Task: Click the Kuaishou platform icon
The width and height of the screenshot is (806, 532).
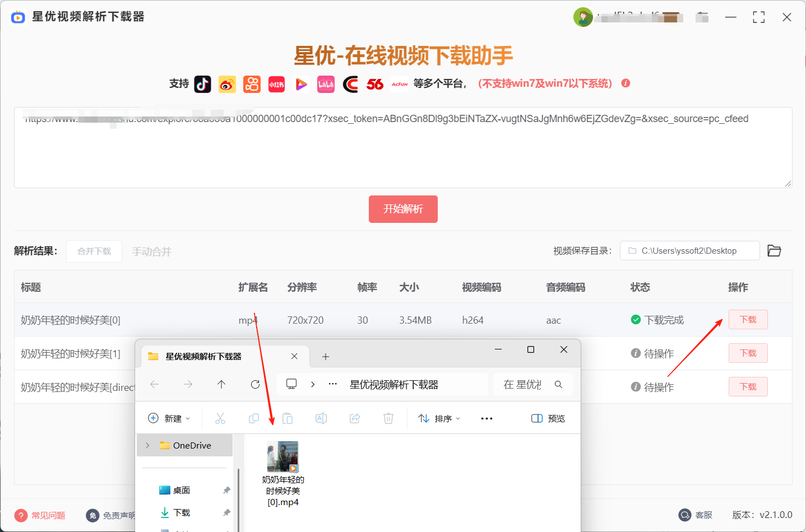Action: pos(252,84)
